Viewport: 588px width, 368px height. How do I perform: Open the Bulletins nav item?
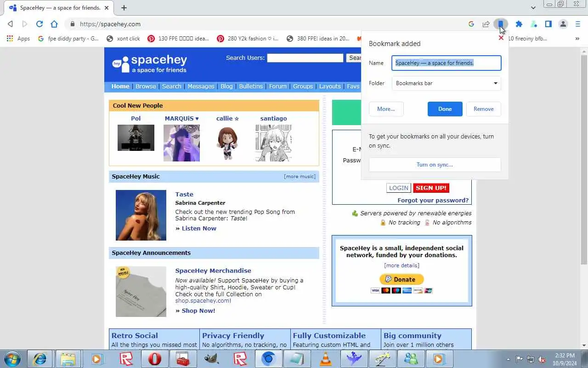(x=251, y=86)
